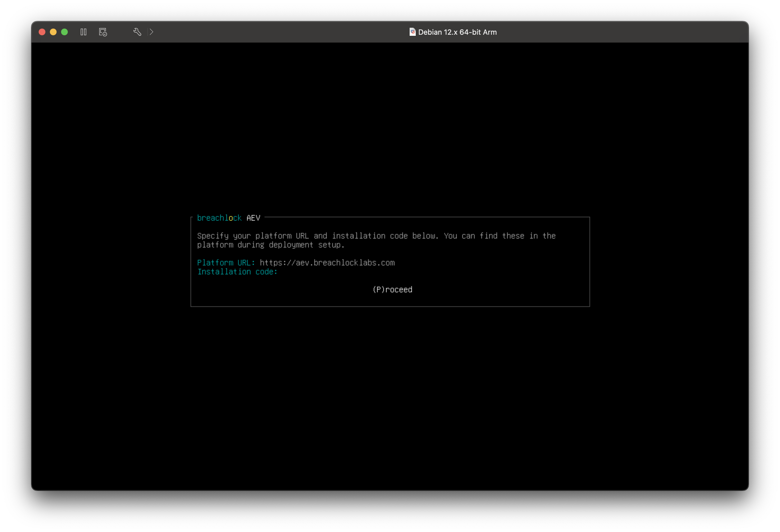Click the Debian document icon in title
Viewport: 780px width, 532px height.
coord(412,32)
